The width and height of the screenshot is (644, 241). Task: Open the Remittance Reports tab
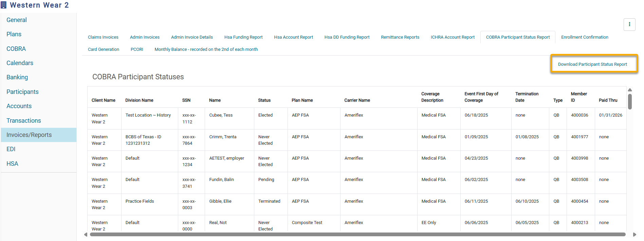(400, 37)
